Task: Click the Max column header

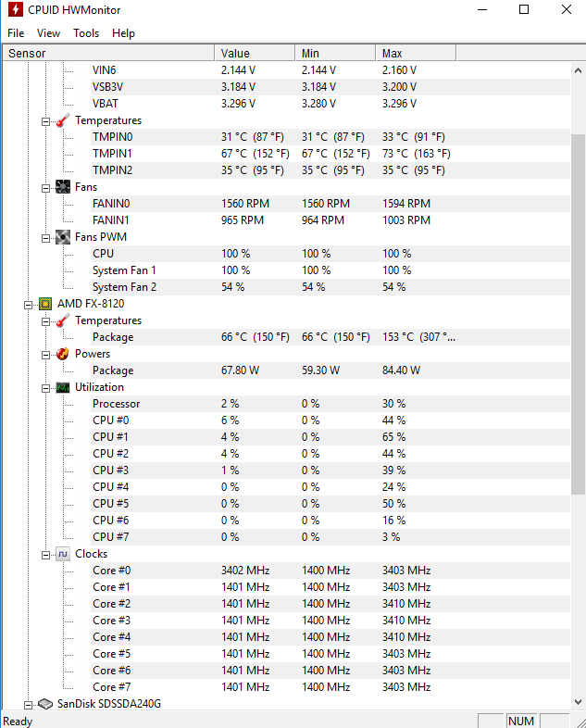Action: tap(392, 54)
